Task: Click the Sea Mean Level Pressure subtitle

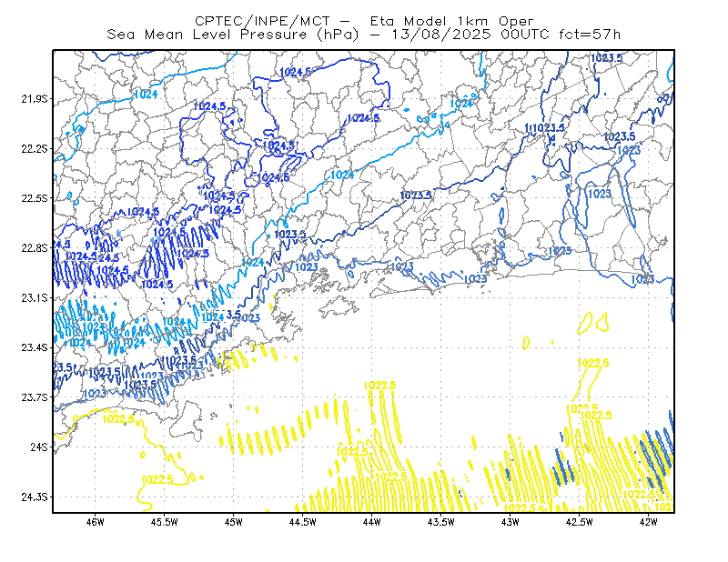Action: (x=364, y=35)
